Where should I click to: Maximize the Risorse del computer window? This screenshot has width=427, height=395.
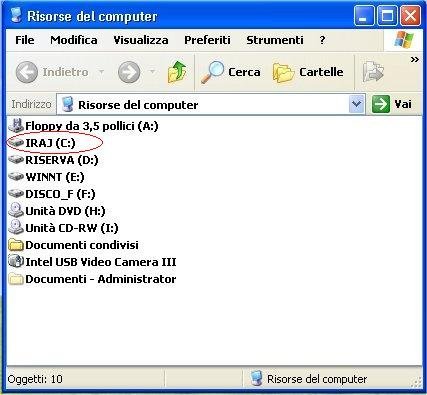coord(387,15)
